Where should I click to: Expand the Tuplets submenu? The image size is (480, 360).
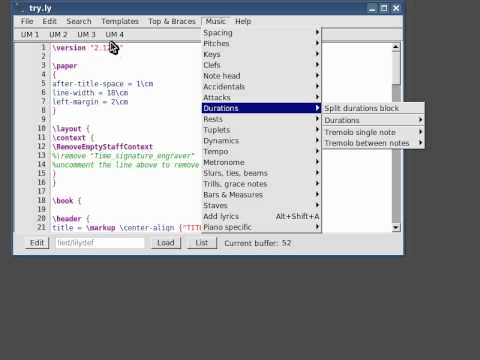pos(261,130)
